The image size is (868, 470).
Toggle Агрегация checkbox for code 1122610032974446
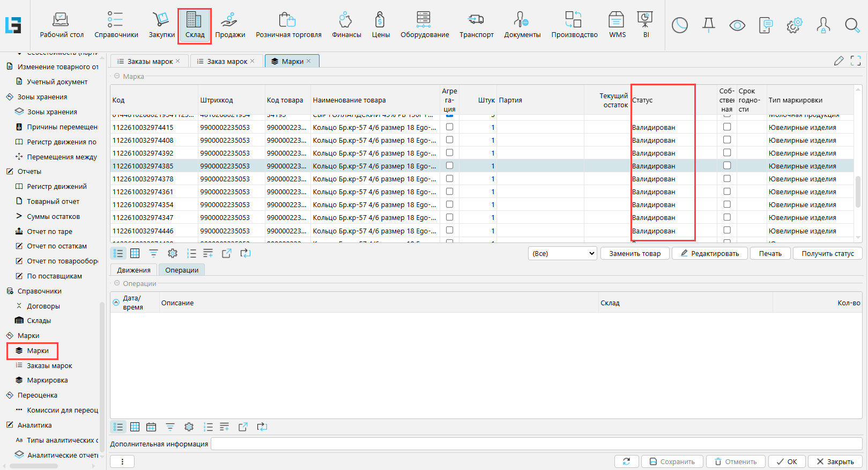(x=449, y=231)
